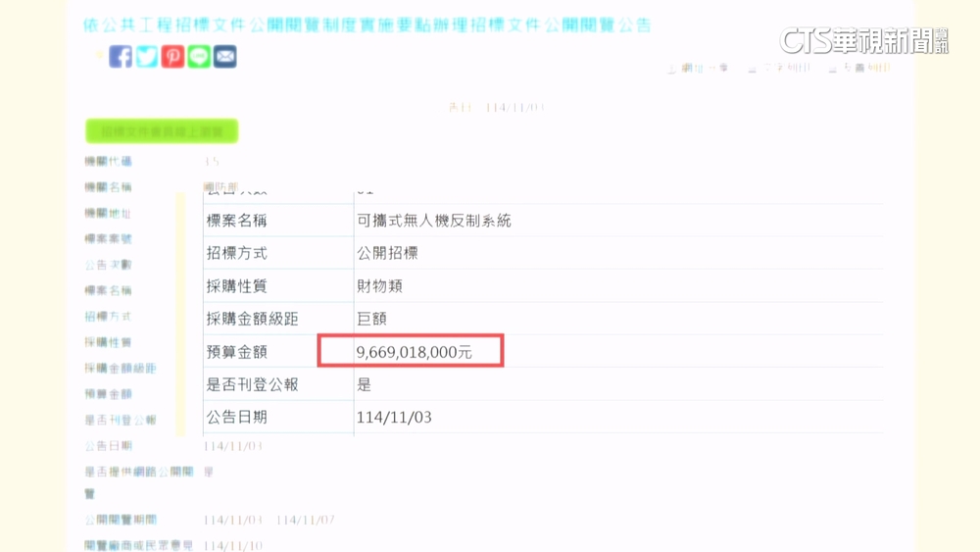Screen dimensions: 980x552
Task: Click the blurred date range 114/11/03 114/11/07
Action: pos(269,520)
